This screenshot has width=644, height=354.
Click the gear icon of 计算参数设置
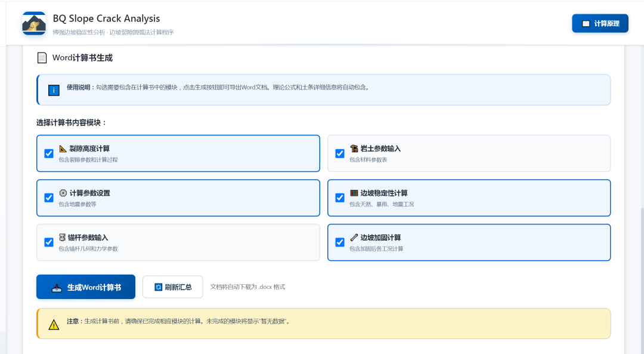(x=63, y=193)
